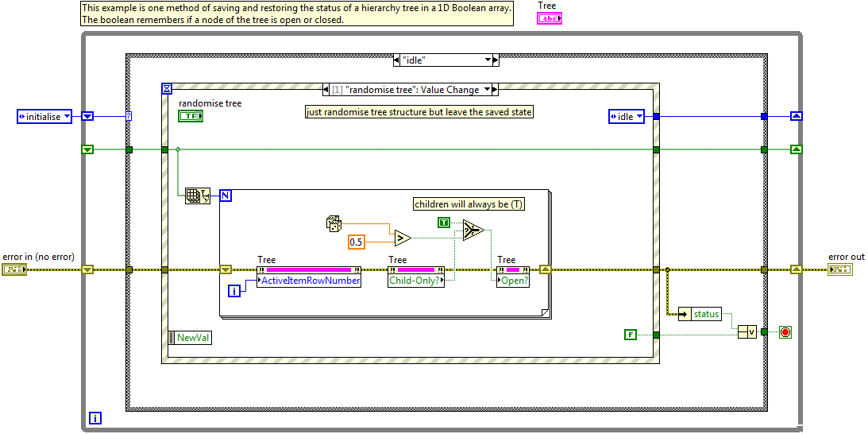Select the pink Tree control terminal
Viewport: 868px width, 434px height.
tap(549, 18)
